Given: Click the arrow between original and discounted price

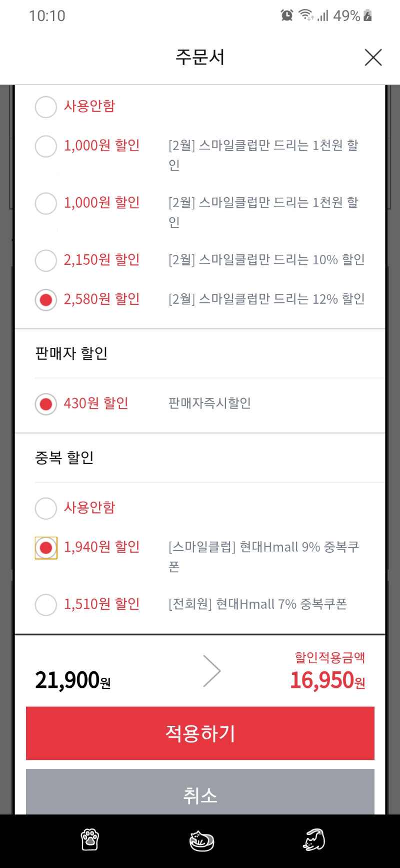Looking at the screenshot, I should (212, 671).
